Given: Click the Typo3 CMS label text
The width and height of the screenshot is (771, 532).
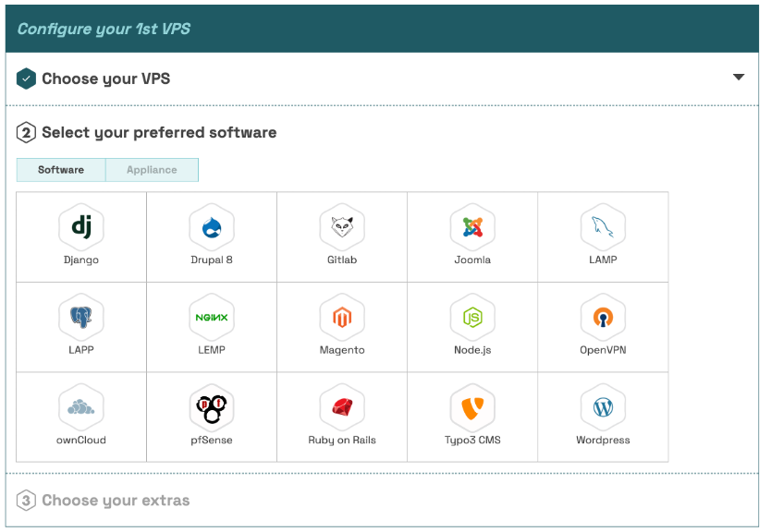Looking at the screenshot, I should coord(472,441).
